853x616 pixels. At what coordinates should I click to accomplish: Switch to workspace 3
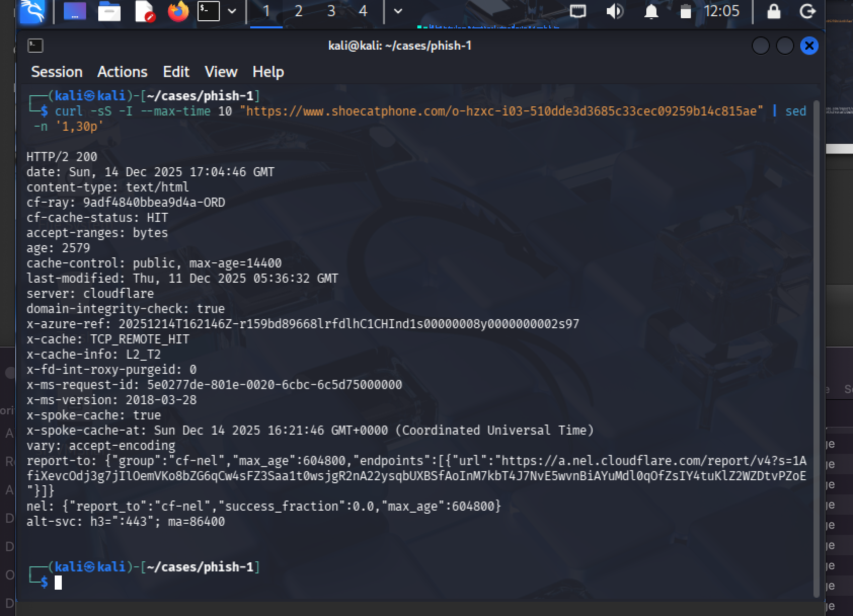click(331, 11)
